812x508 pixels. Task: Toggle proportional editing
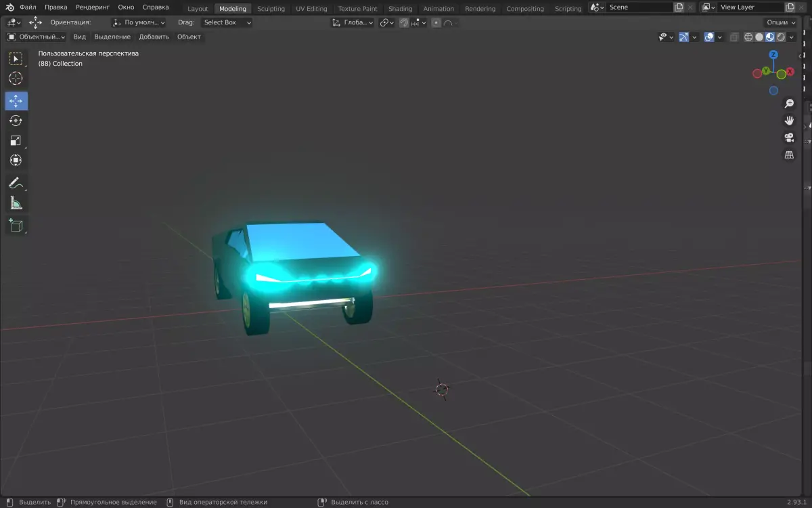(436, 22)
